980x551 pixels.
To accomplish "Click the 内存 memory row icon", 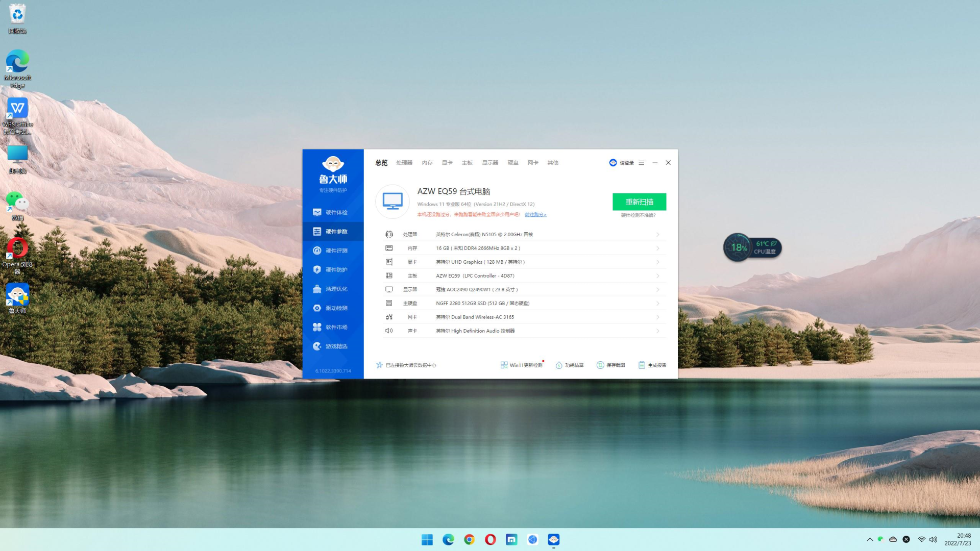I will [389, 248].
